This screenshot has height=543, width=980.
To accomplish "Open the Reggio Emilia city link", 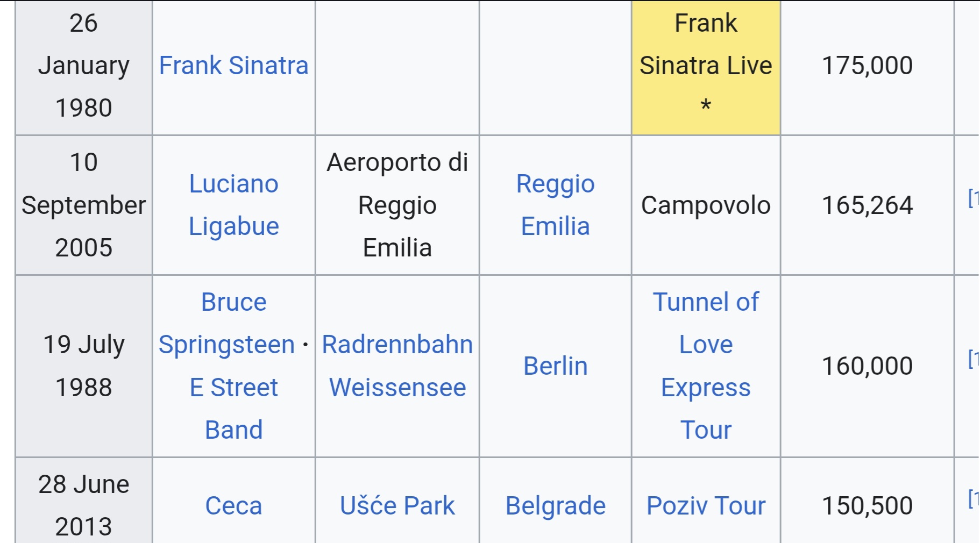I will (555, 205).
